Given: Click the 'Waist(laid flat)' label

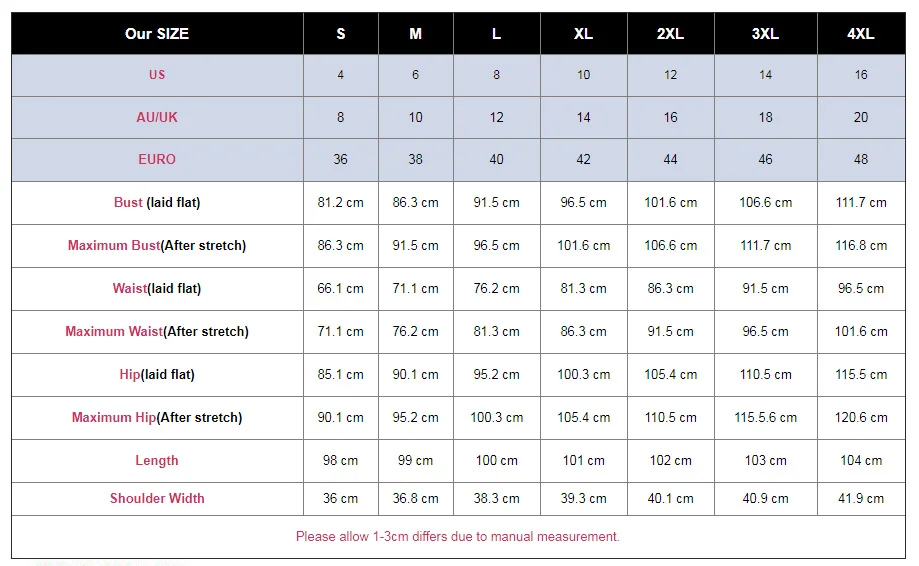Looking at the screenshot, I should coord(157,288).
